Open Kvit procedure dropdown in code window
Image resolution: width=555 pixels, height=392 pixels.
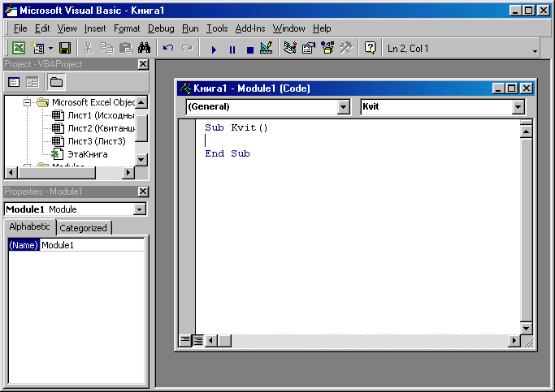518,107
